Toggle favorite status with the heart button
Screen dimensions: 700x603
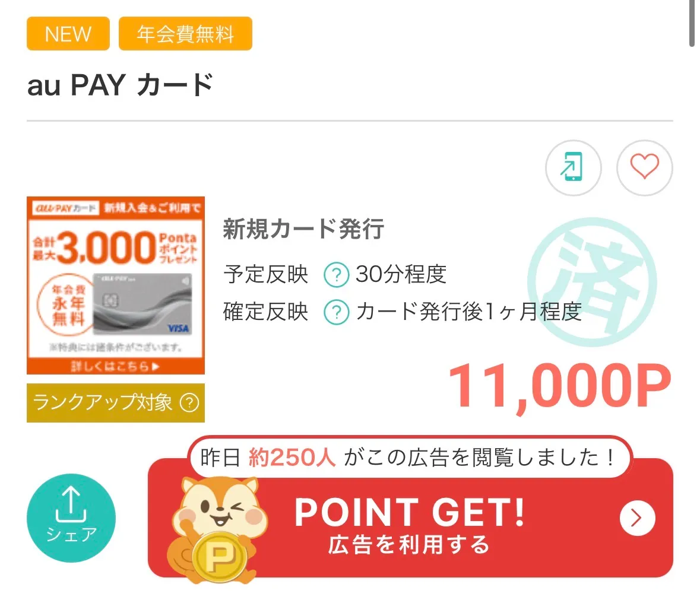click(x=645, y=168)
